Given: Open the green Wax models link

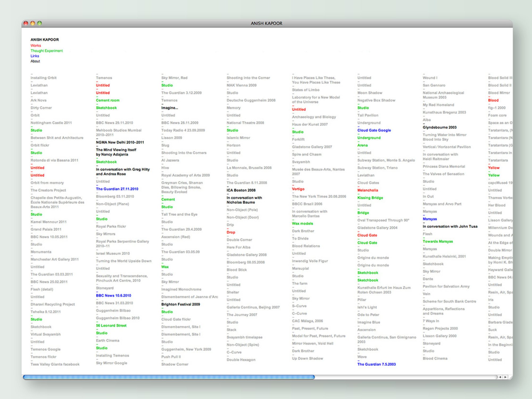Looking at the screenshot, I should 302,223.
